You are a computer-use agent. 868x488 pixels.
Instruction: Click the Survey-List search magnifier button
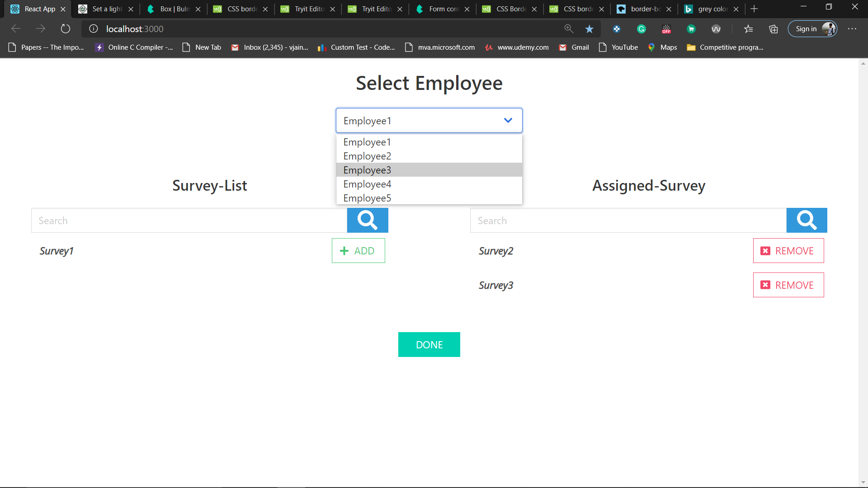point(367,221)
